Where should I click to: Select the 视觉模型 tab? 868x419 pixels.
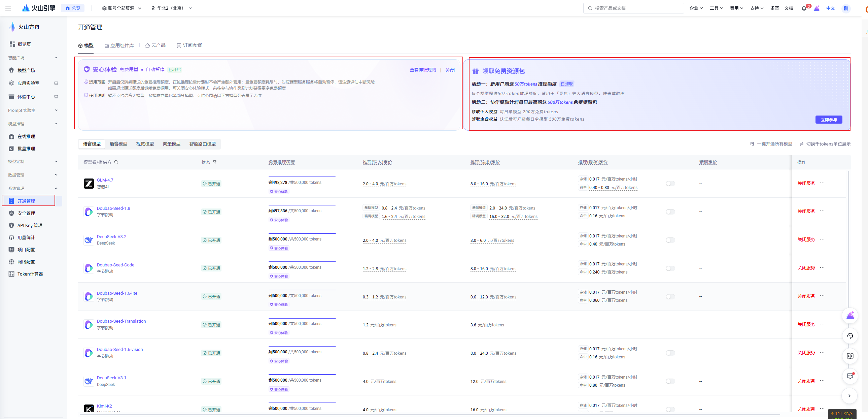(145, 144)
